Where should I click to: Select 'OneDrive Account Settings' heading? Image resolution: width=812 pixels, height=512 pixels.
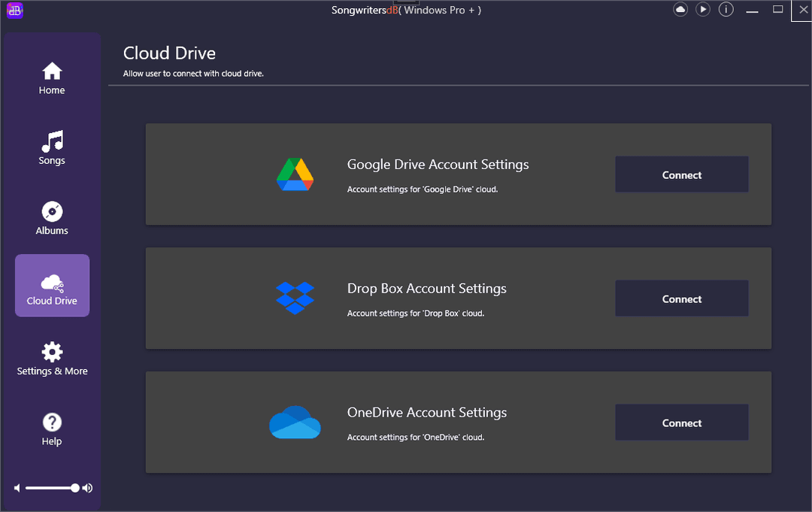[x=427, y=413]
